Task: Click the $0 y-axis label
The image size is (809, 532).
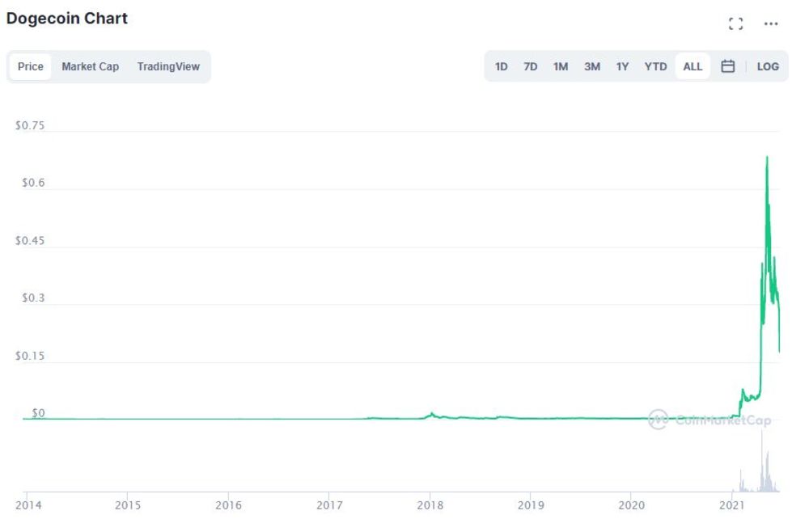Action: 38,413
